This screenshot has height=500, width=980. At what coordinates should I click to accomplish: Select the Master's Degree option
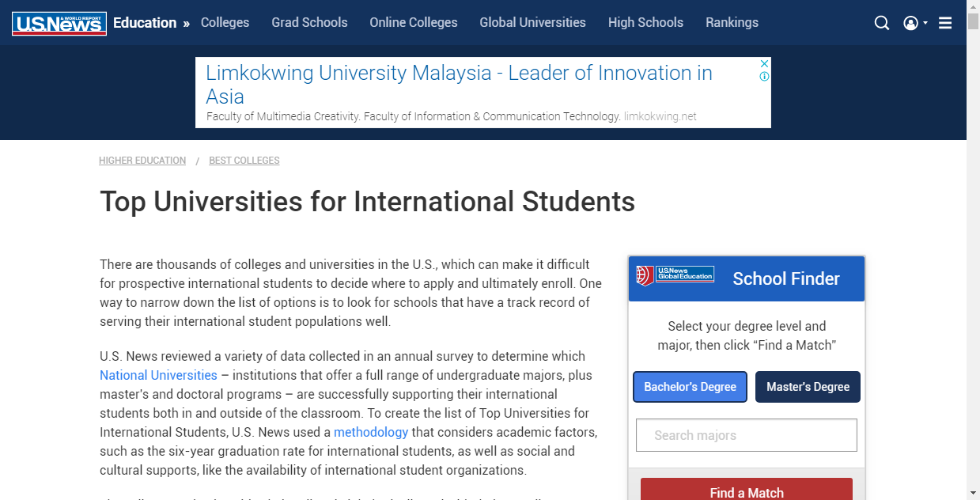coord(808,387)
